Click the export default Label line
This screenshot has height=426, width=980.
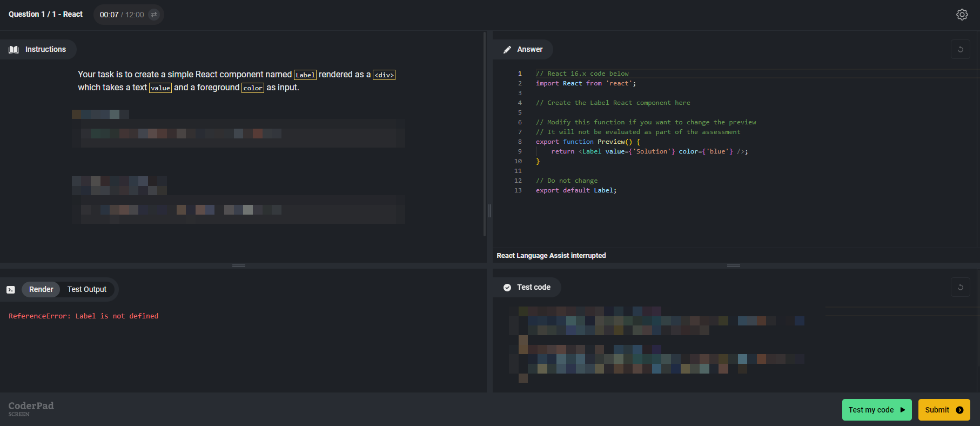[x=576, y=190]
